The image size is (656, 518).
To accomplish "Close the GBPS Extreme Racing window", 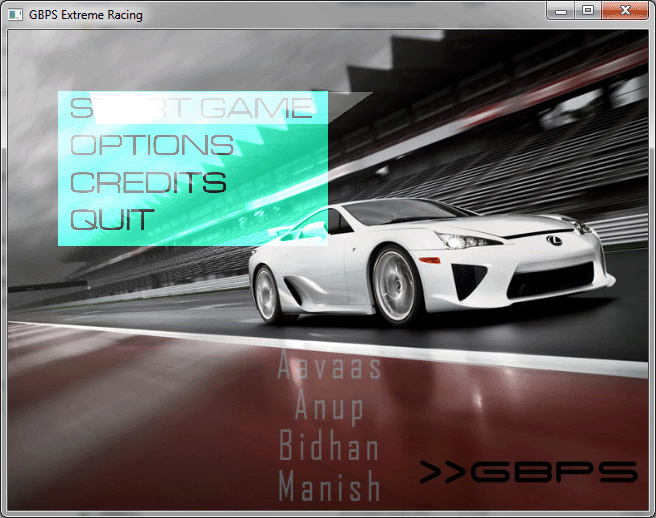I will (625, 10).
